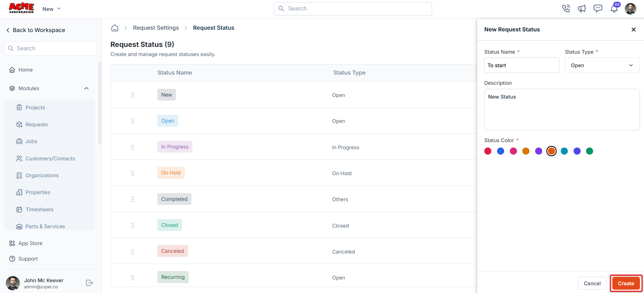
Task: Click the sidebar search field
Action: pos(51,49)
